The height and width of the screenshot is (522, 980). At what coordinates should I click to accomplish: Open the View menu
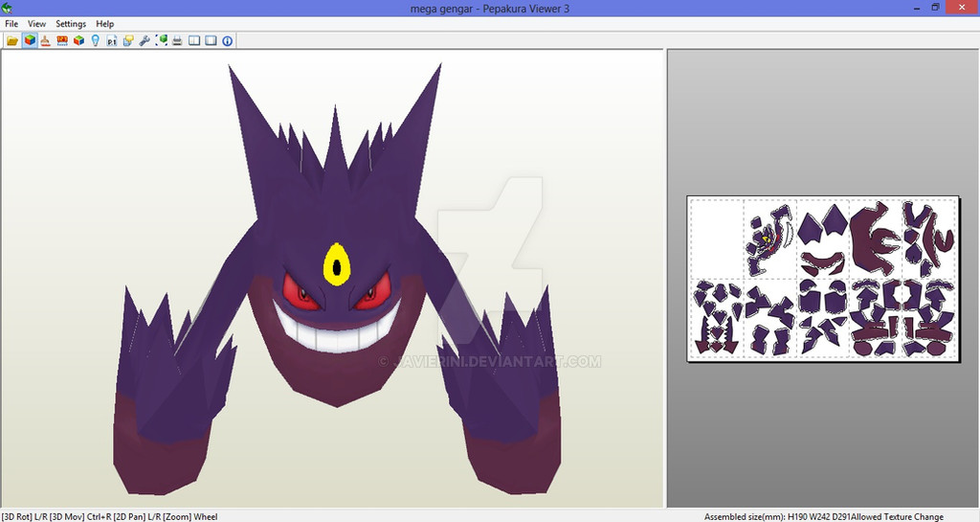tap(37, 24)
